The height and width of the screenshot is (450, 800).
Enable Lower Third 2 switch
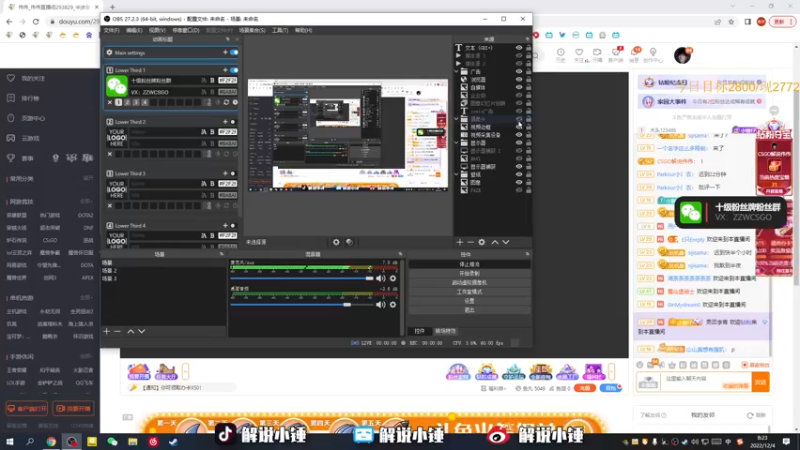click(x=233, y=122)
